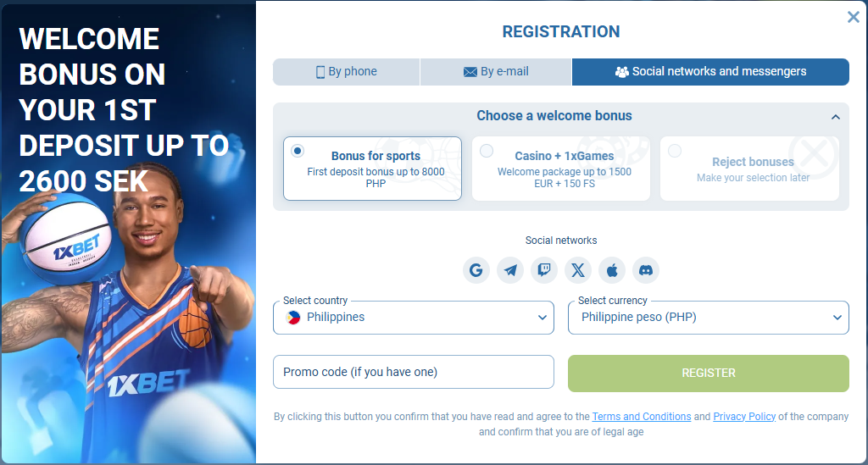Close the registration dialog
Viewport: 868px width, 465px height.
coord(853,17)
